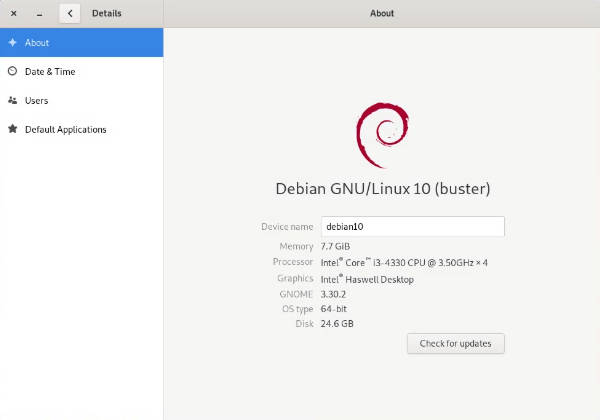Click the memory value 7.7 GiB
This screenshot has width=600, height=420.
(335, 246)
